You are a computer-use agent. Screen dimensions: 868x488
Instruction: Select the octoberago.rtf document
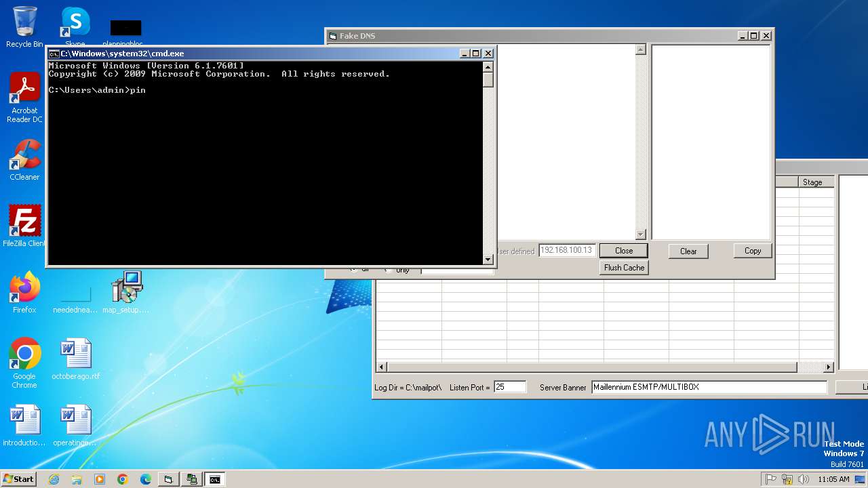coord(75,359)
